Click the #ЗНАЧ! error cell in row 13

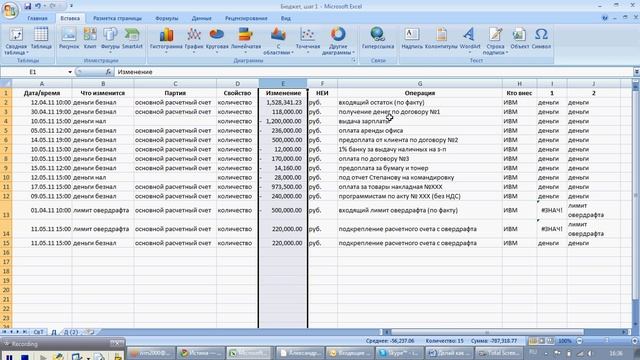coord(552,210)
